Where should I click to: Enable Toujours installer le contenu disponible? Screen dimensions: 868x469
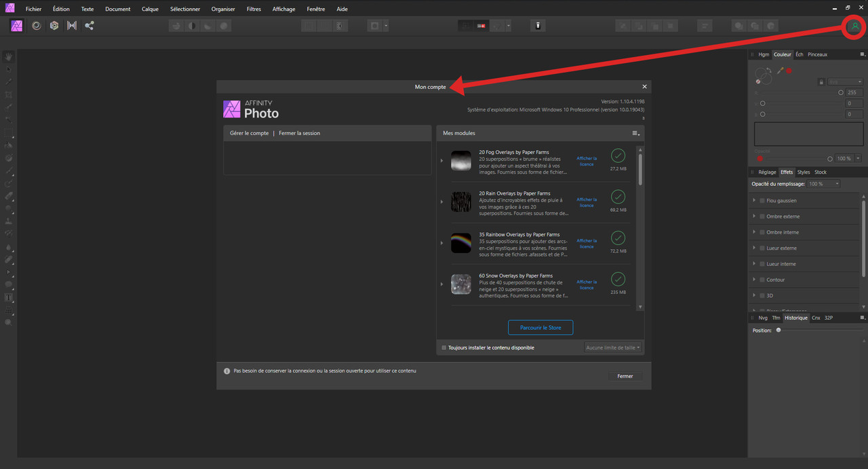click(444, 348)
